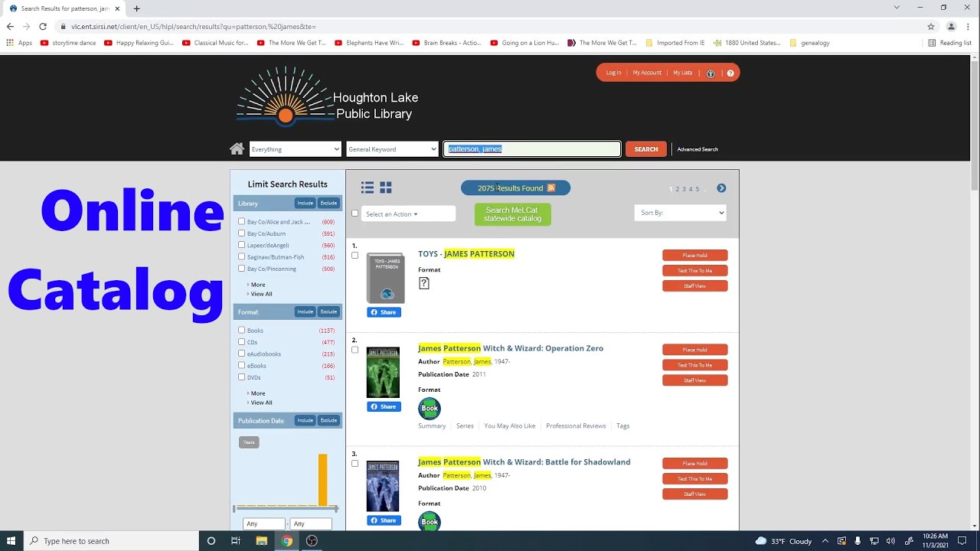Open My Lists in header menu
The height and width of the screenshot is (551, 980).
[683, 73]
